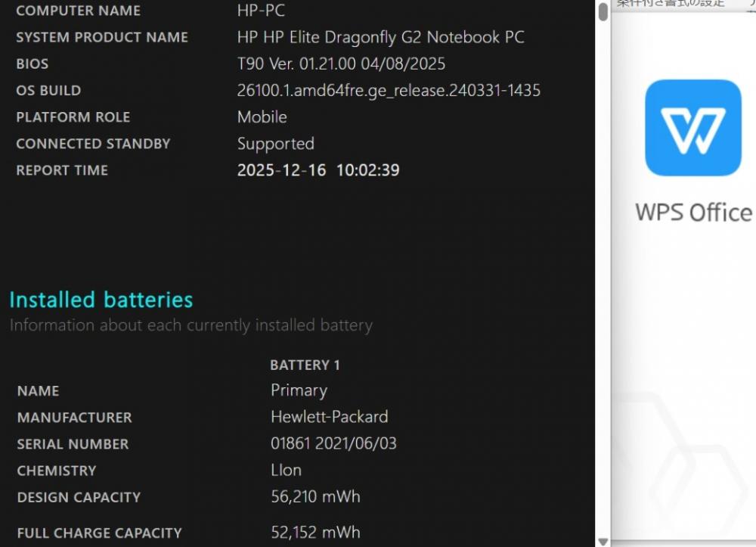
Task: Click the 'DESIGN CAPACITY' label
Action: 79,497
